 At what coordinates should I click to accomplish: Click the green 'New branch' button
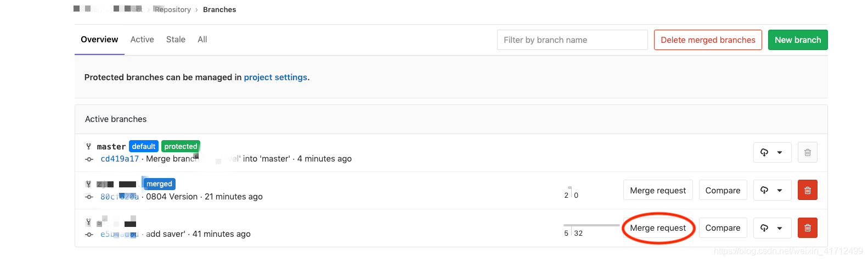798,40
